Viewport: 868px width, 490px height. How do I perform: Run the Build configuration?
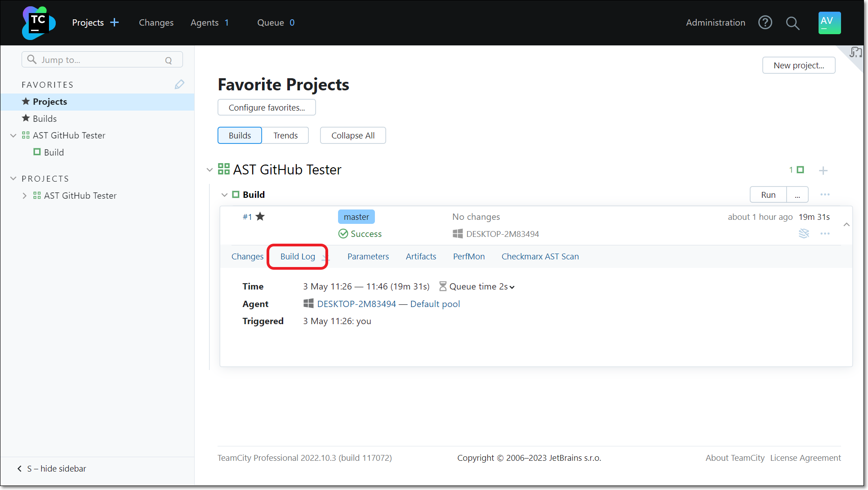pyautogui.click(x=768, y=195)
